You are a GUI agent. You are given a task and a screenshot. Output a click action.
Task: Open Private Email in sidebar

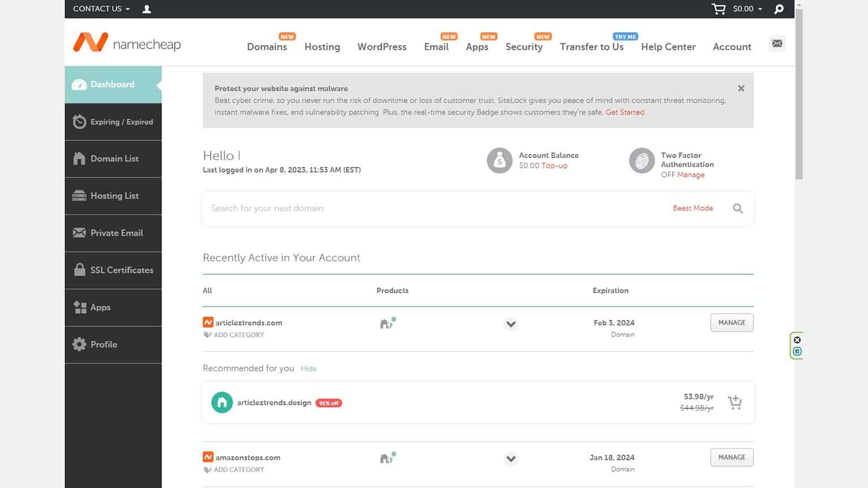coord(113,233)
